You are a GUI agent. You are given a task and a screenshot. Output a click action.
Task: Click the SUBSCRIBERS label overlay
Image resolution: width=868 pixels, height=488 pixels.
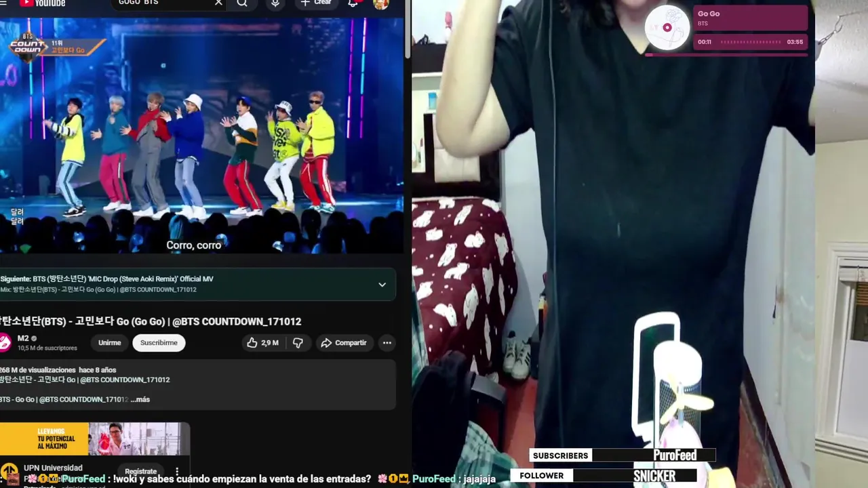tap(560, 455)
